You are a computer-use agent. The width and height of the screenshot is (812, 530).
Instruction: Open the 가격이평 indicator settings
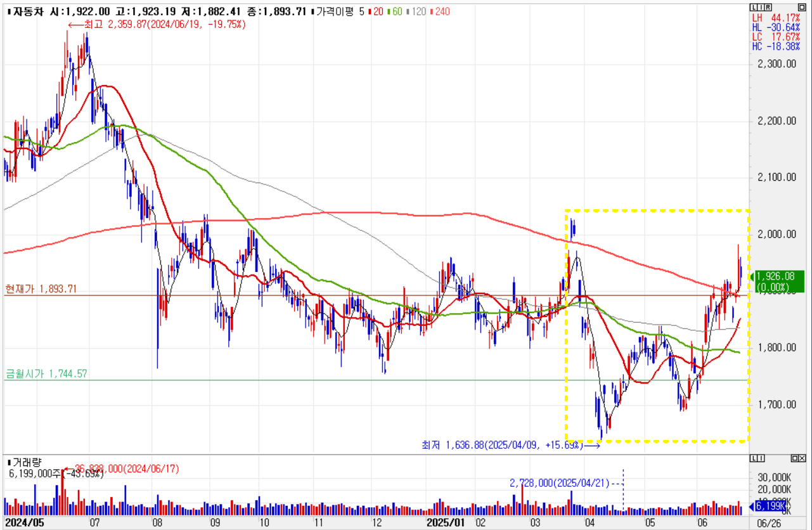[335, 11]
